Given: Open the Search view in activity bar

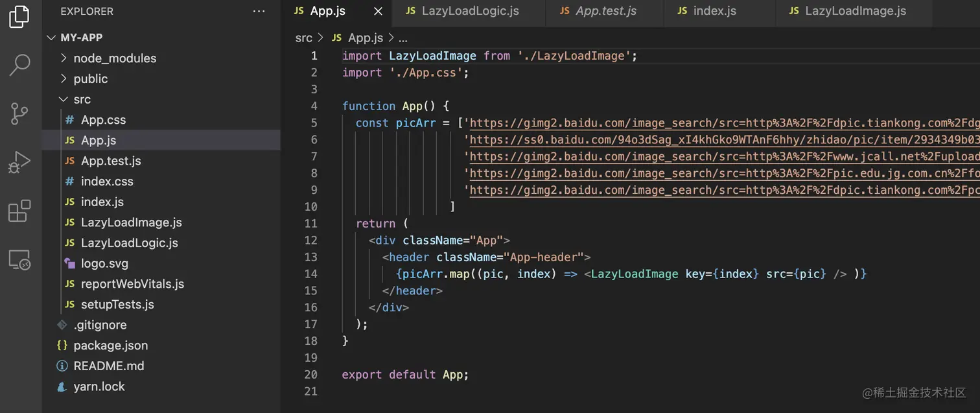Looking at the screenshot, I should (x=19, y=65).
